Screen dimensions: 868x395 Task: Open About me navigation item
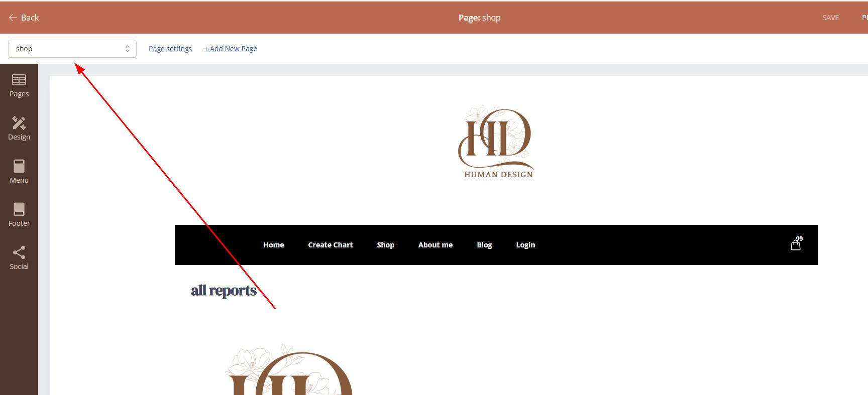pos(436,245)
